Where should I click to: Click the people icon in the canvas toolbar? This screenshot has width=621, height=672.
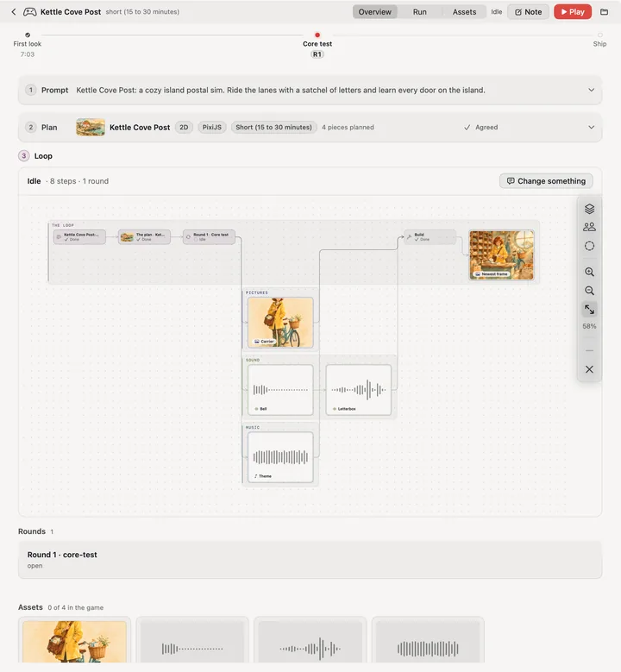tap(589, 227)
